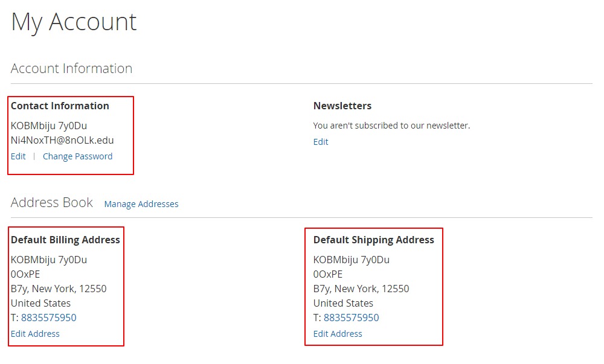
Task: Click the Account Information section heading
Action: point(71,69)
